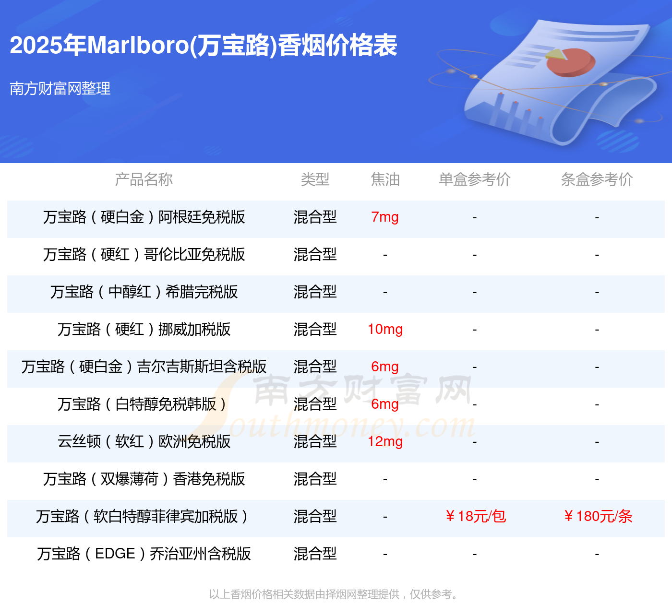Click the "万宝路（硬红）挪威加税版" row name

[144, 329]
